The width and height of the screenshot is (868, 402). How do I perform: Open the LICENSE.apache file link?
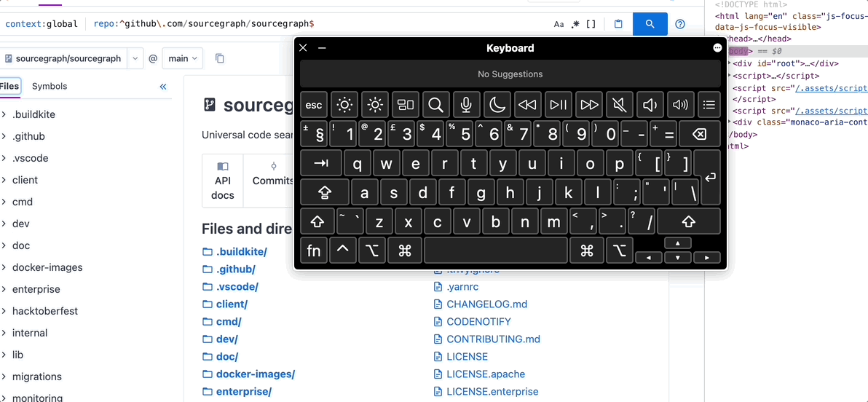pyautogui.click(x=486, y=374)
